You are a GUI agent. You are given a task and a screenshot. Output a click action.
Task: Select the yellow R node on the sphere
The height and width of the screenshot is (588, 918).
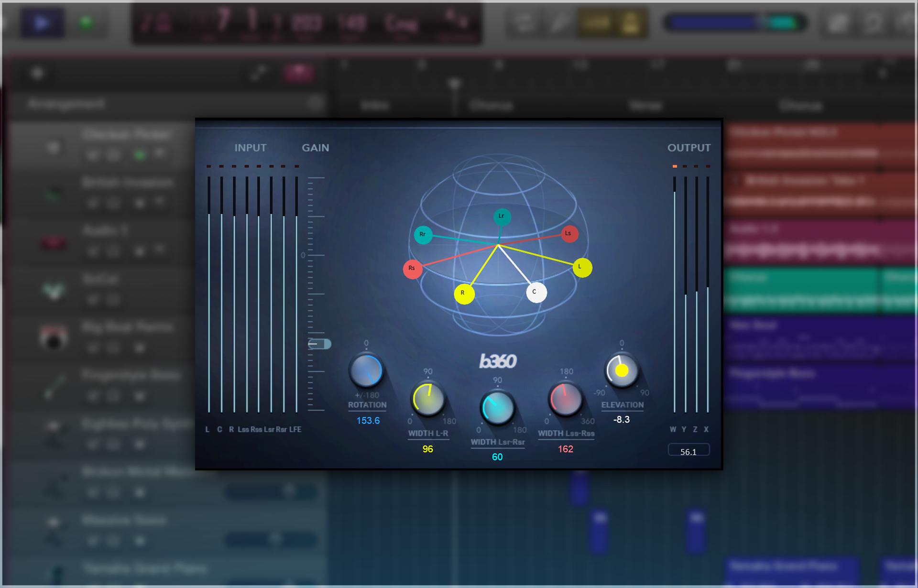[464, 294]
